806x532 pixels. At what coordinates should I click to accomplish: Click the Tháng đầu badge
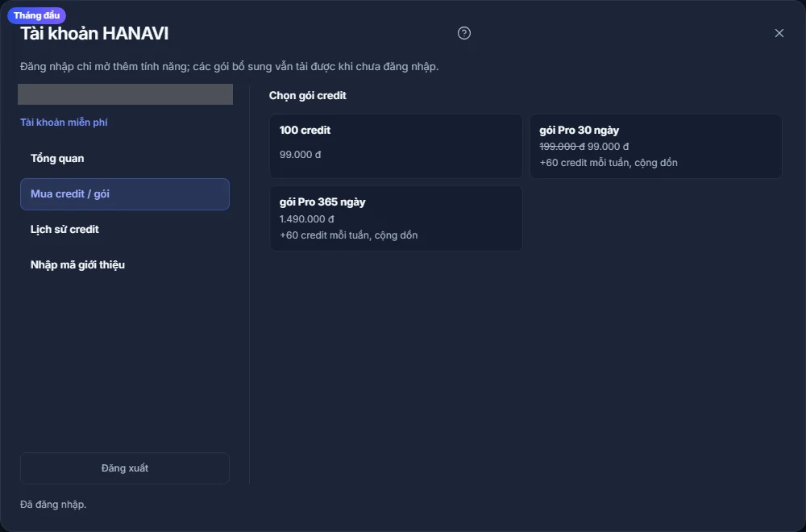coord(36,15)
